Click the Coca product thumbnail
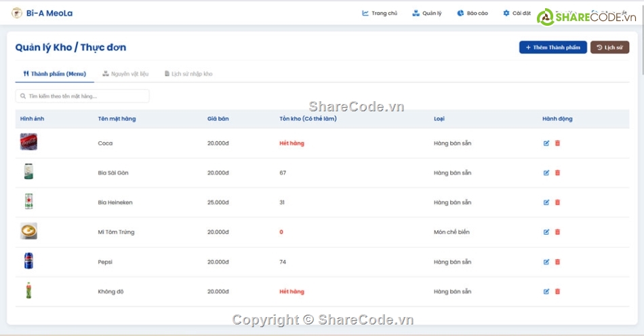 pyautogui.click(x=28, y=142)
